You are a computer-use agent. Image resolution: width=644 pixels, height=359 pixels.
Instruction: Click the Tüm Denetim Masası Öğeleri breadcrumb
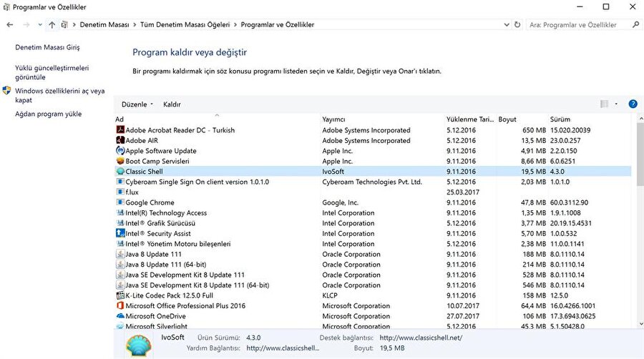(x=185, y=24)
